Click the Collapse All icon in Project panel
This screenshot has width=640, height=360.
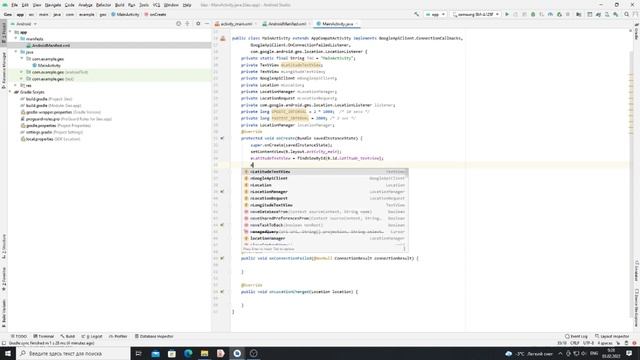(x=187, y=24)
